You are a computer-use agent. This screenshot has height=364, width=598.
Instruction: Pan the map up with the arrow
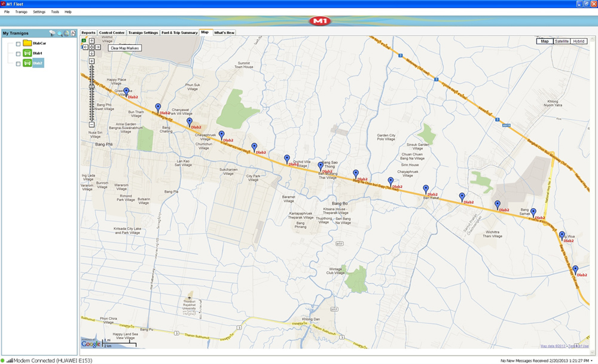click(x=91, y=41)
